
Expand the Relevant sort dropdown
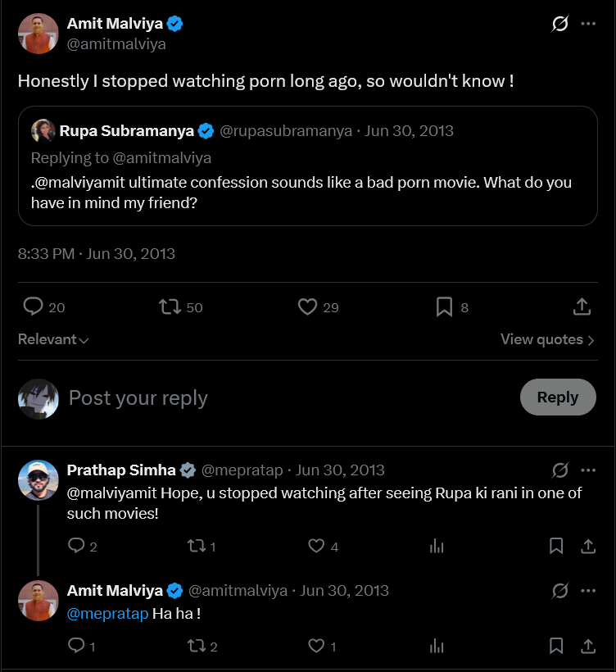coord(53,339)
